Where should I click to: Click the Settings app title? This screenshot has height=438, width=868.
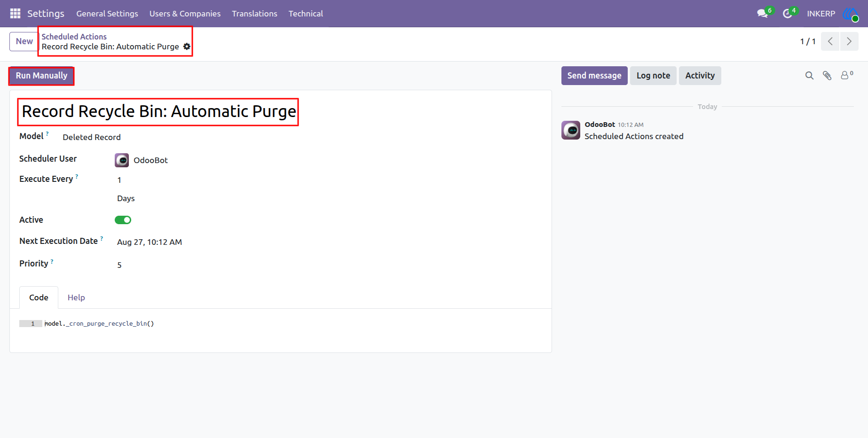[46, 14]
